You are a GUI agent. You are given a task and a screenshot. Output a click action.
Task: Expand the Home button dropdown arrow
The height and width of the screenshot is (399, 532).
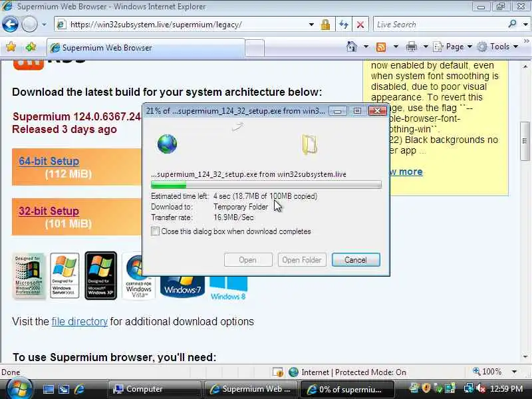366,47
